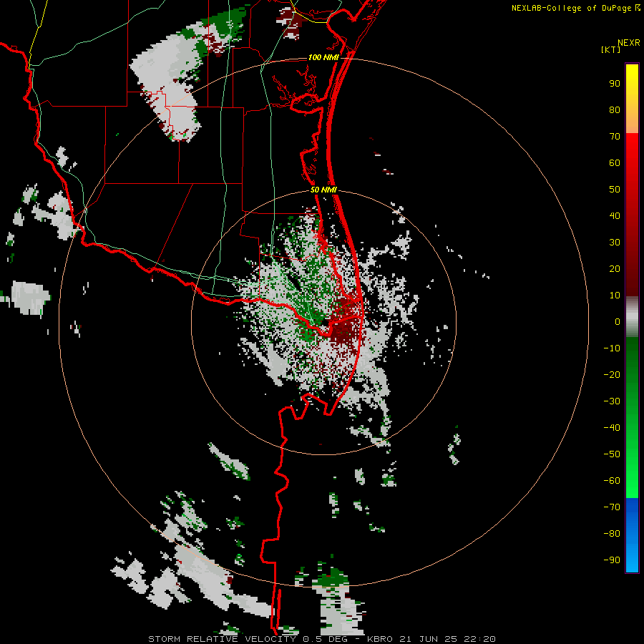Click the -60 value on velocity scale

[612, 481]
